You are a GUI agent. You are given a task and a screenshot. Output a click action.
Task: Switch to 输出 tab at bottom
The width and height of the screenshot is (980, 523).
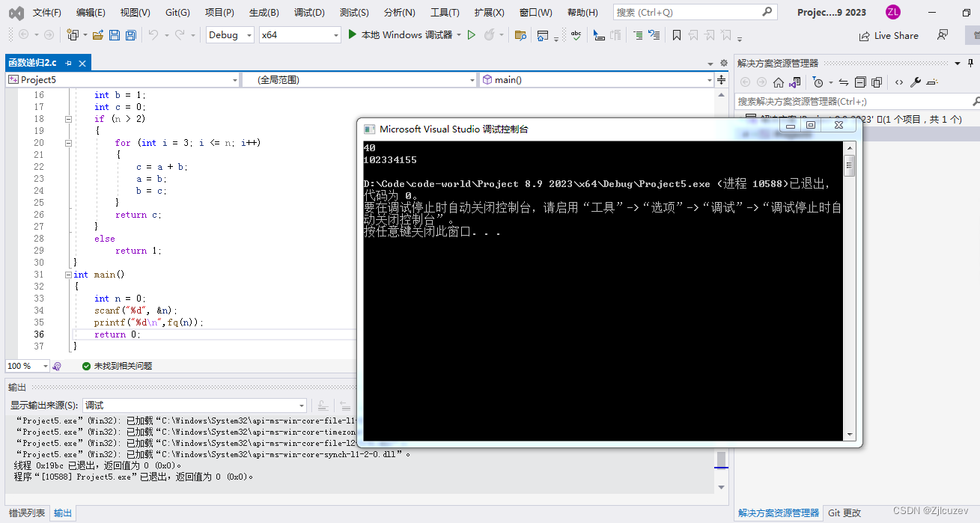63,513
